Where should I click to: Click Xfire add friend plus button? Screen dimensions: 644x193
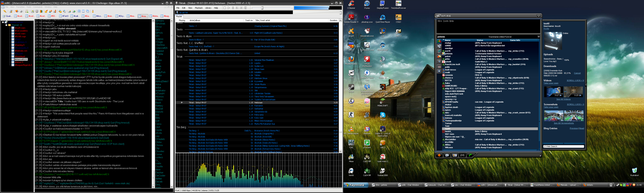(439, 155)
